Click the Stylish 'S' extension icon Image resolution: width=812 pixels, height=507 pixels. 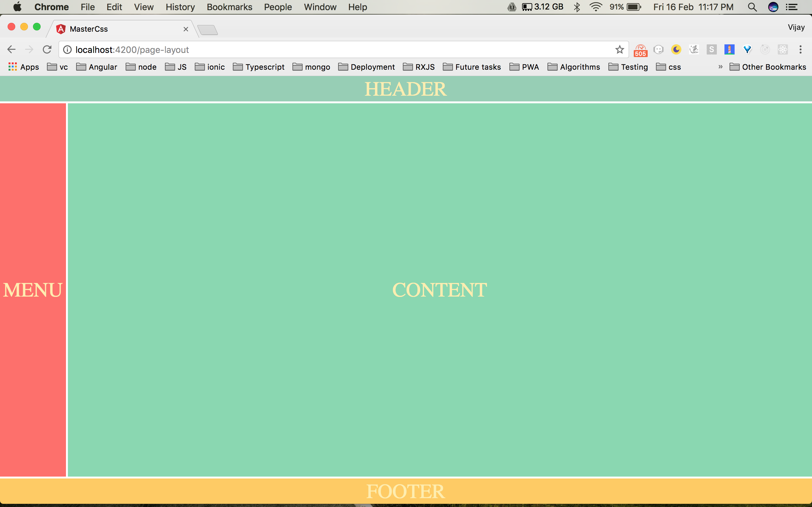click(712, 49)
